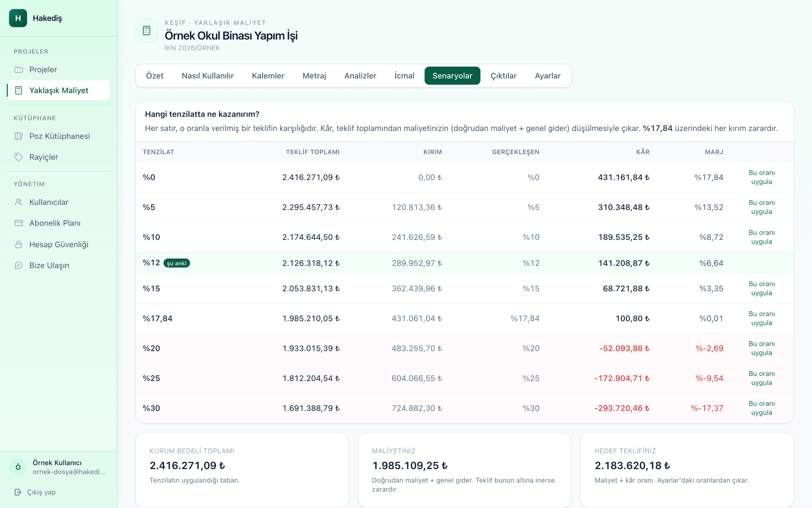Apply the %15 discount rate
Image resolution: width=812 pixels, height=508 pixels.
click(x=762, y=289)
